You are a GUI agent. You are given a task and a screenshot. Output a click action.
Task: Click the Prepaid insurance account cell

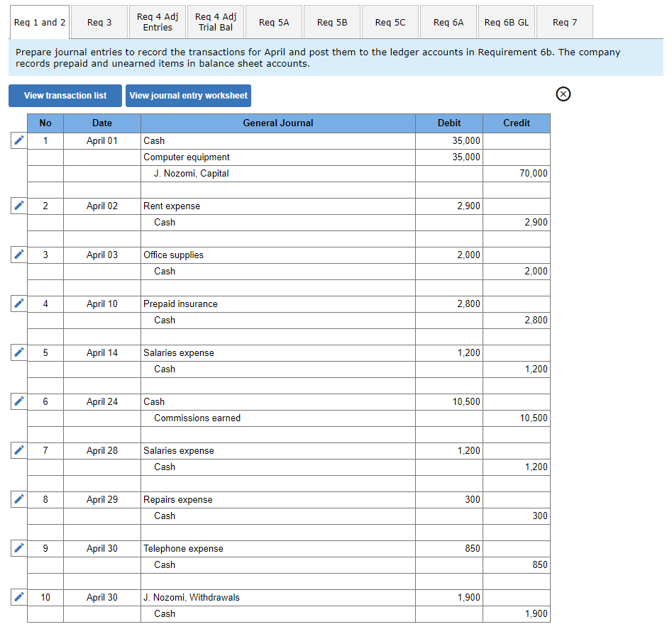277,304
